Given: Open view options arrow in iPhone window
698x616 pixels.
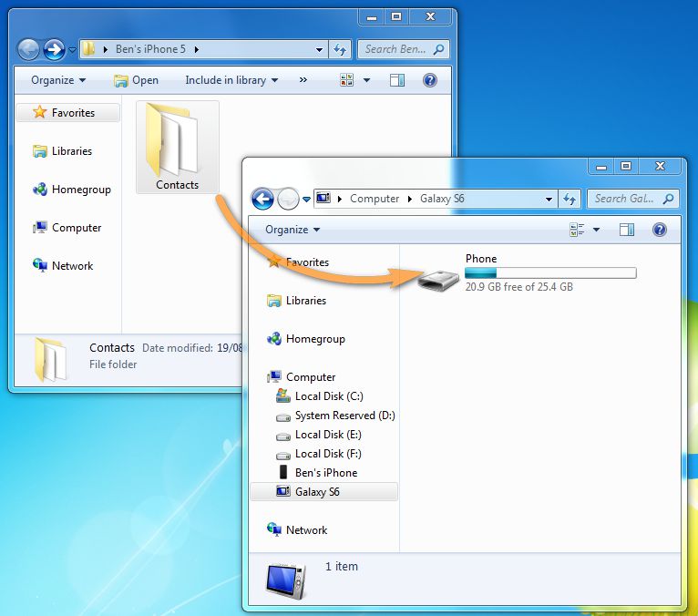Looking at the screenshot, I should pos(367,80).
